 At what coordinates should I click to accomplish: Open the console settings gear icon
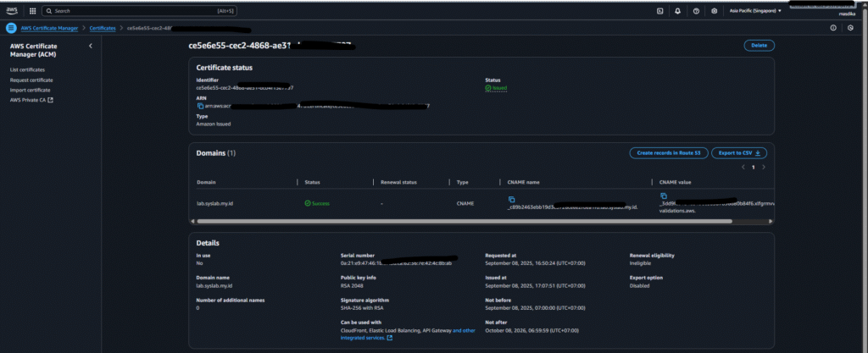click(714, 10)
